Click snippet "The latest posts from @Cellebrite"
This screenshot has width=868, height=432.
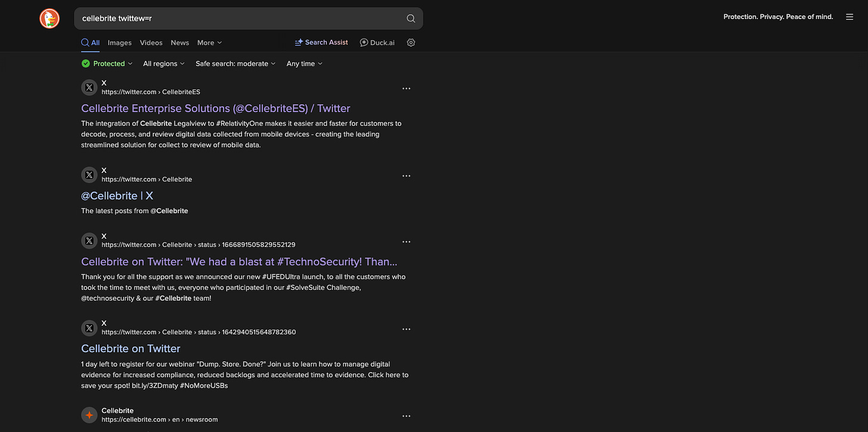pyautogui.click(x=135, y=211)
